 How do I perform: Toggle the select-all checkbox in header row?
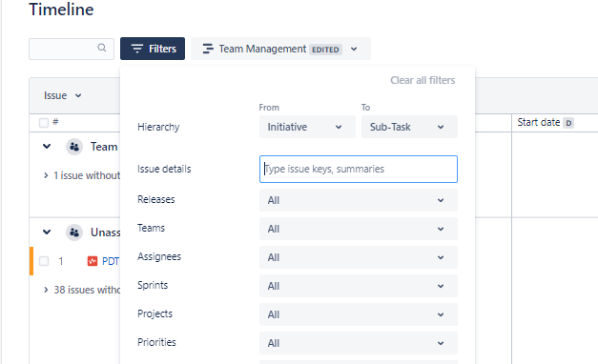point(44,123)
